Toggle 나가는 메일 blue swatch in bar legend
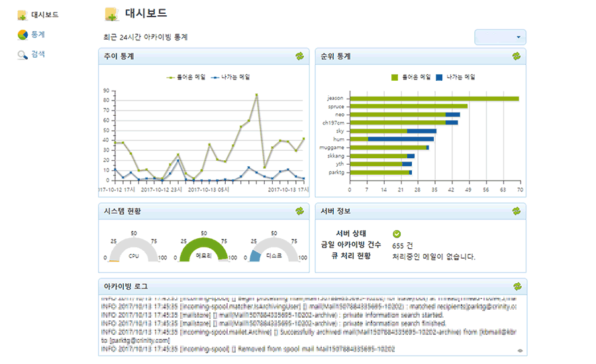This screenshot has width=596, height=364. 440,77
